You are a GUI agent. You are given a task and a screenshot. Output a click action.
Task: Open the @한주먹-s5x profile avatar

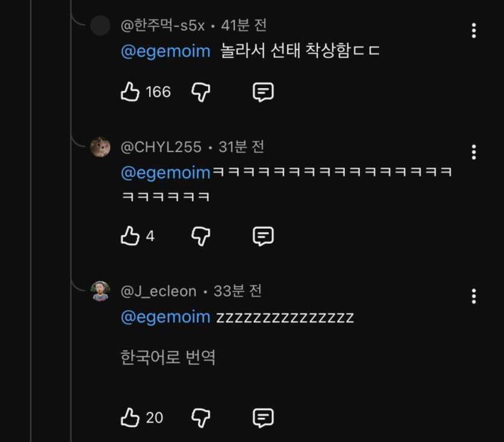click(x=100, y=26)
